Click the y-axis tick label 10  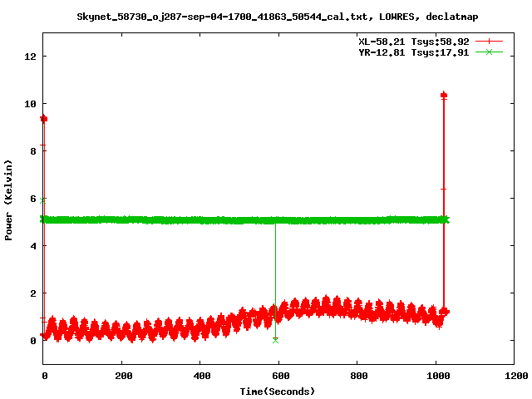click(x=30, y=104)
